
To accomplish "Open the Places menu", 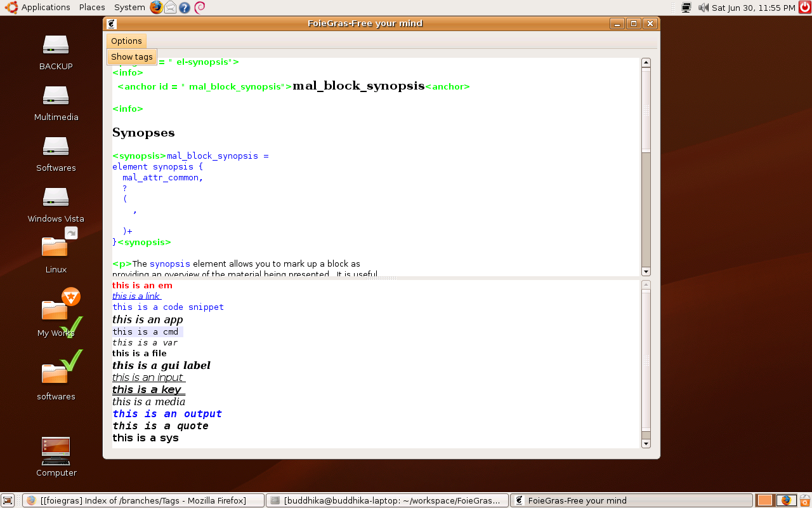I will coord(92,7).
